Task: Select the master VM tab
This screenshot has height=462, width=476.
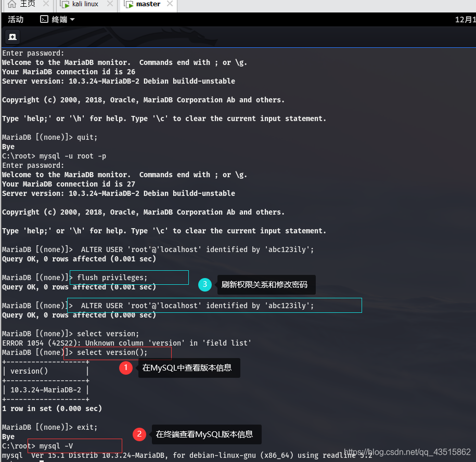Action: (x=148, y=4)
